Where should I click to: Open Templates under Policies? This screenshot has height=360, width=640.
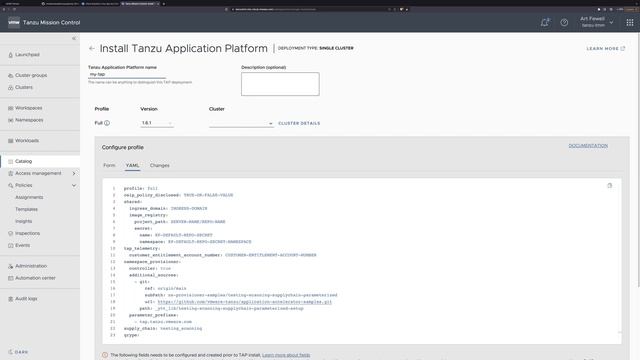(27, 209)
